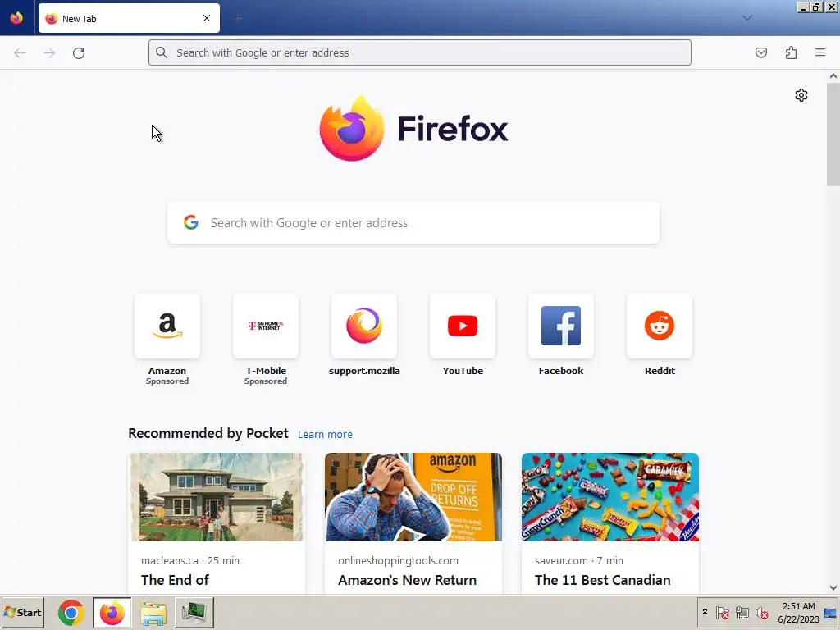Image resolution: width=840 pixels, height=630 pixels.
Task: Open the Reddit shortcut tile
Action: [660, 335]
